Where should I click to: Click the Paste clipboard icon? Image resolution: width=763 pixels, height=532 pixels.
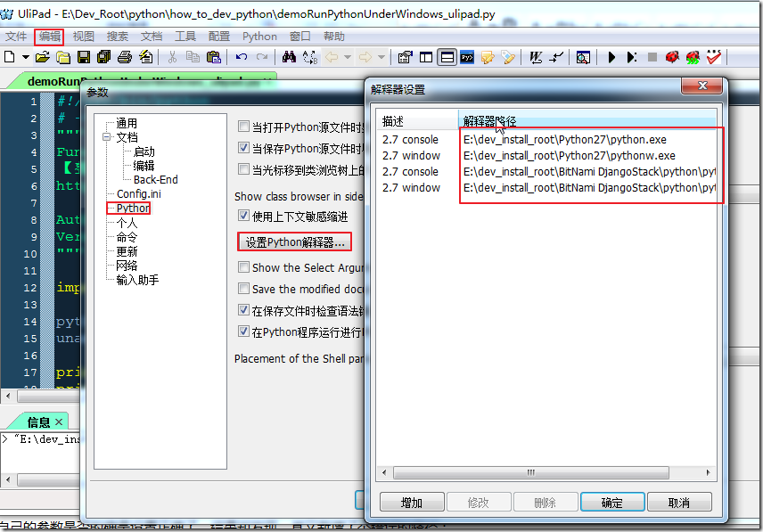click(x=214, y=57)
